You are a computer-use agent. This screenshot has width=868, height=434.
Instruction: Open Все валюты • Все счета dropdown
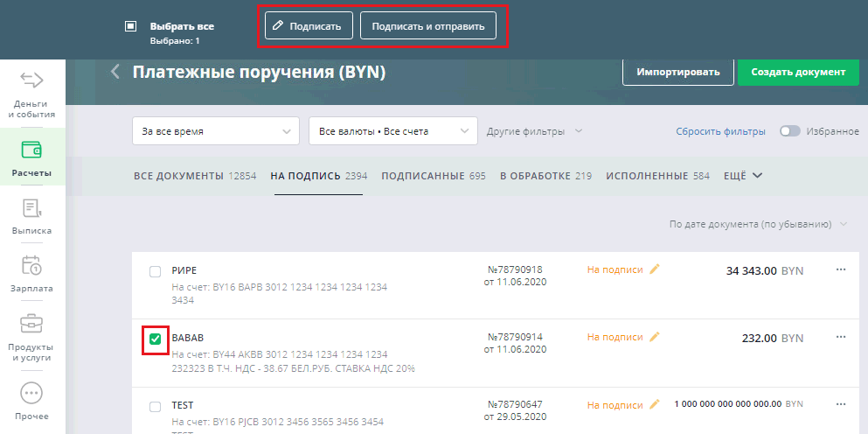pos(392,131)
